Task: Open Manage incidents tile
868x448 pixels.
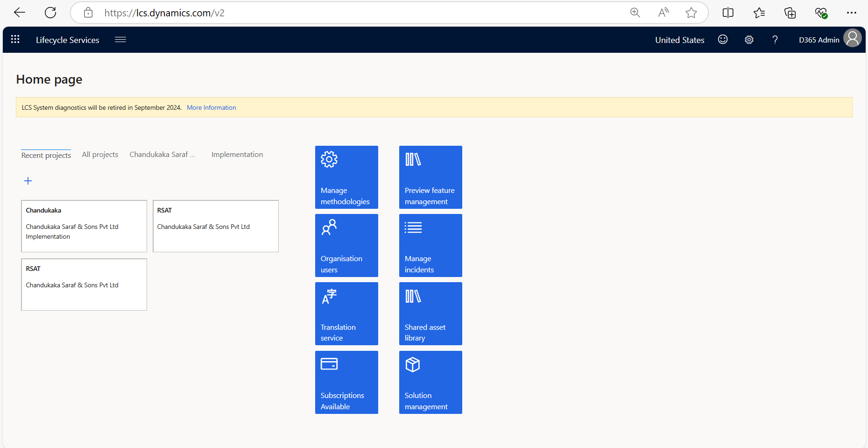Action: point(430,245)
